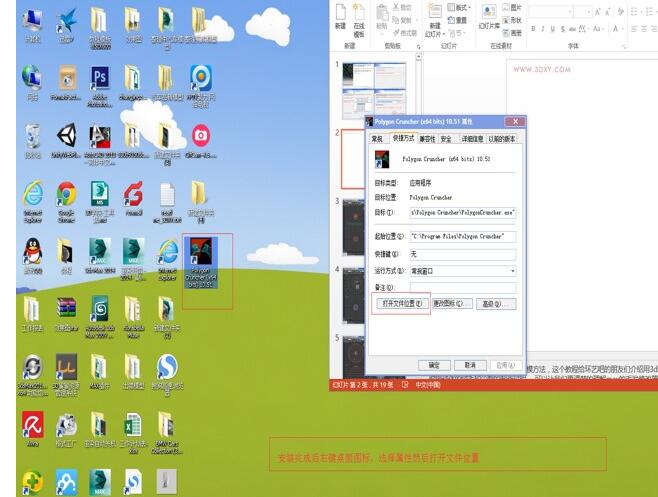Expand the Clipboard (剪贴板) group dialog launcher
This screenshot has width=658, height=497.
418,46
